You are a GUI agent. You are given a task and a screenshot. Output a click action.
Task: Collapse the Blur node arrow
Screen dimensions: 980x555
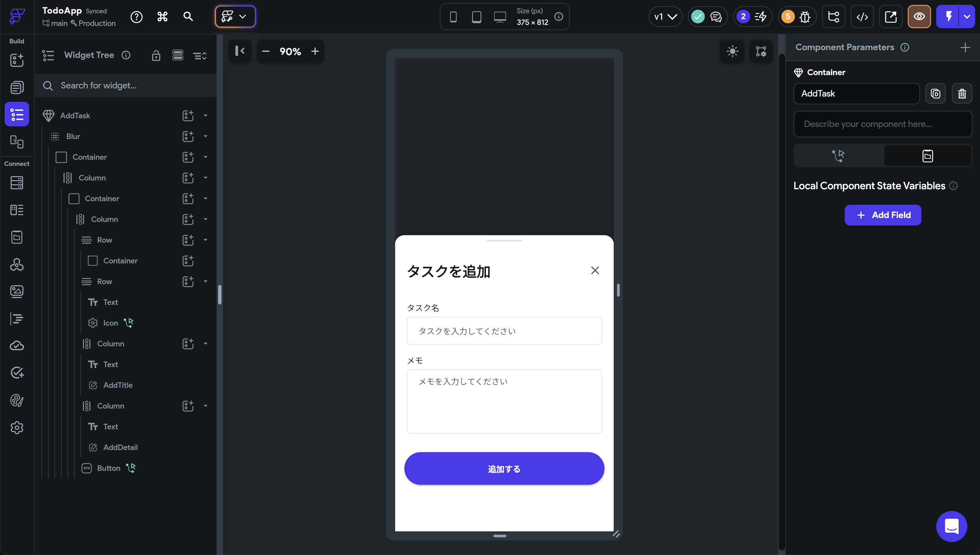click(206, 136)
